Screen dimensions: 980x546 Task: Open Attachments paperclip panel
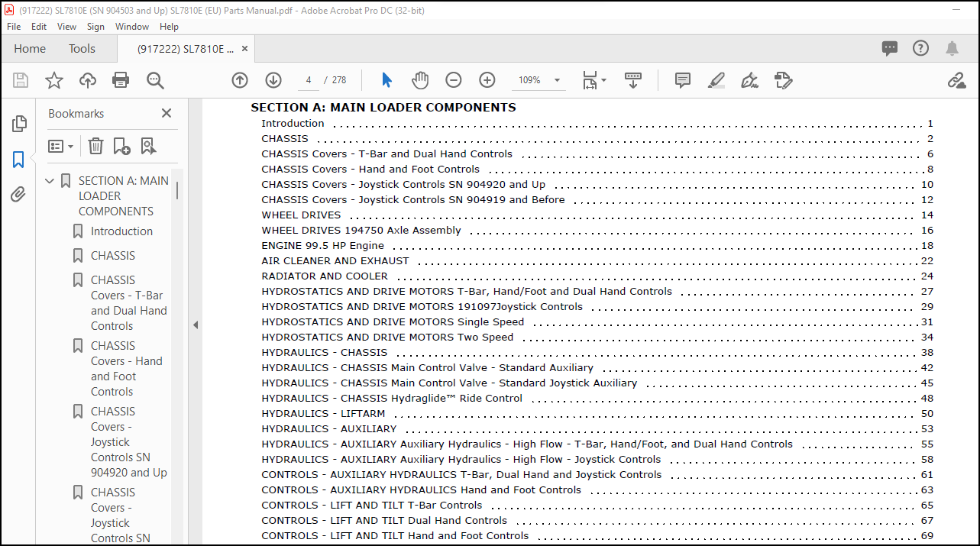coord(19,195)
